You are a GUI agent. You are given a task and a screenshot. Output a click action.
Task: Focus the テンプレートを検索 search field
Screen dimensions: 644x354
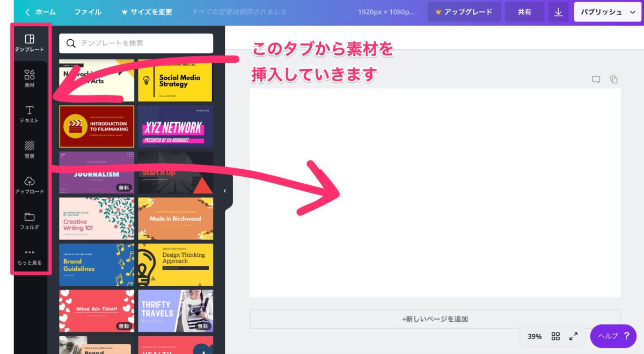(136, 44)
